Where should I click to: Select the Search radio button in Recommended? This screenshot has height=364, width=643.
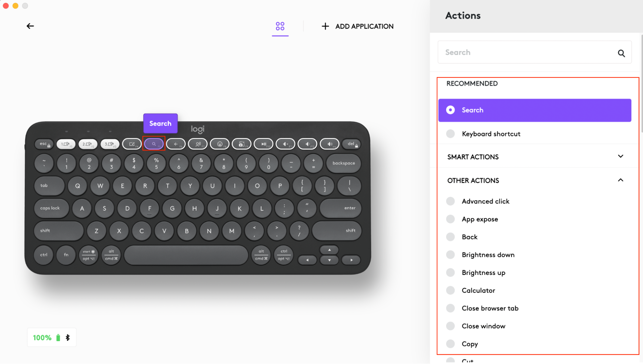(x=451, y=110)
